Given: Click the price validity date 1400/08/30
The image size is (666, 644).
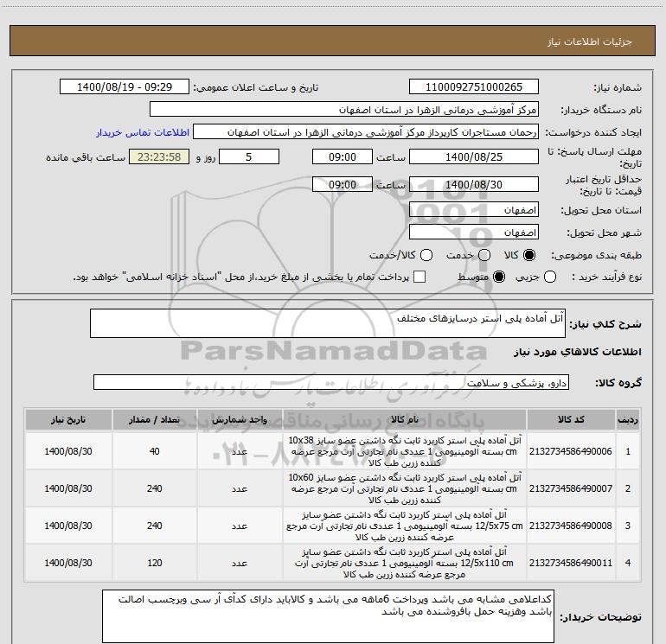Looking at the screenshot, I should [474, 184].
